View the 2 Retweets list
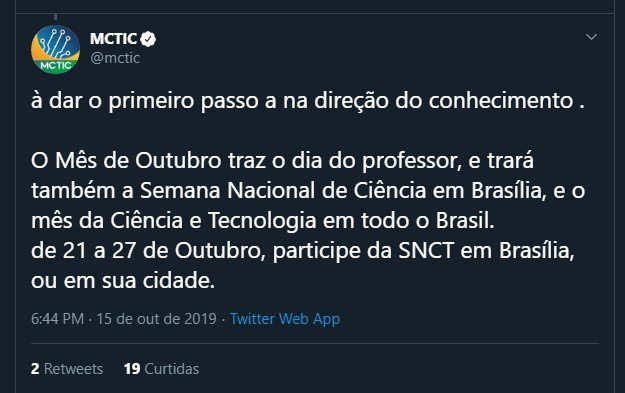 click(x=67, y=369)
